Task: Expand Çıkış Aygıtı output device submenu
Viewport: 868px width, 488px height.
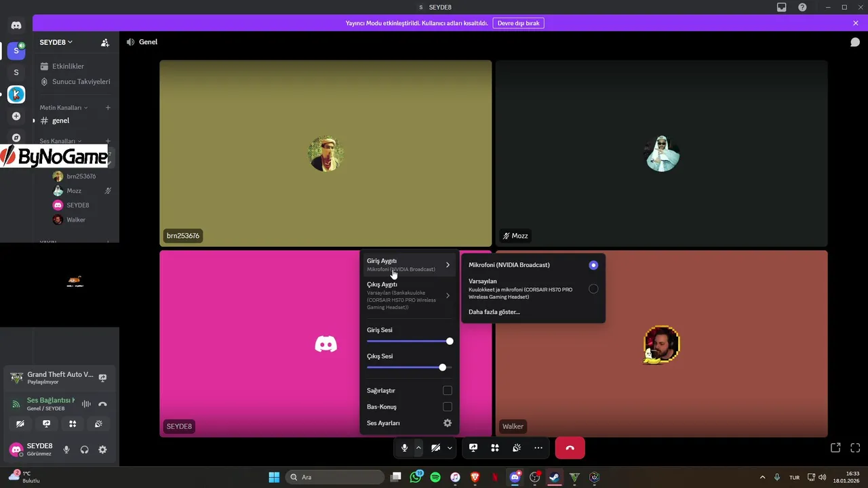Action: 408,296
